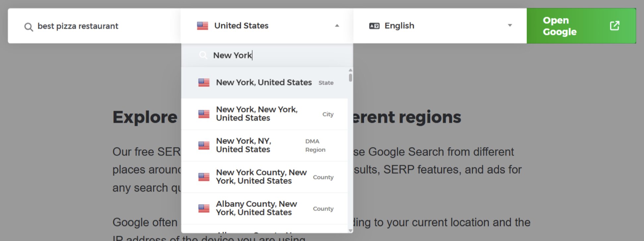Select New York County option
The height and width of the screenshot is (241, 644).
click(265, 177)
